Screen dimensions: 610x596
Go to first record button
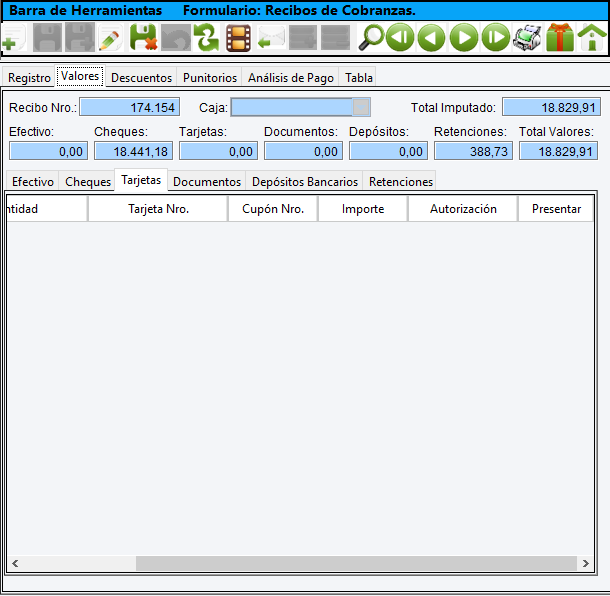click(400, 39)
